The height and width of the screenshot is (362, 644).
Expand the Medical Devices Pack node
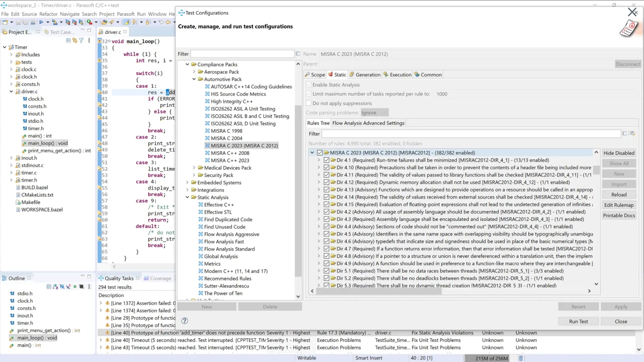point(194,168)
